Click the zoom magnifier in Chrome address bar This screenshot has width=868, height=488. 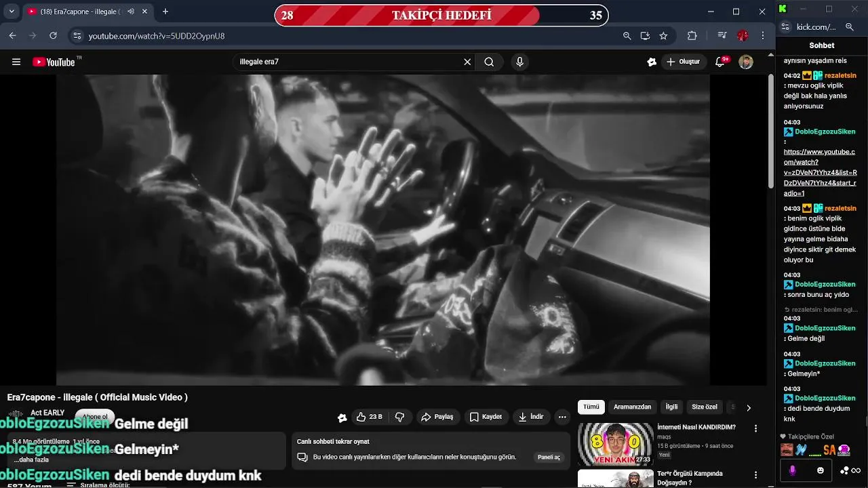tap(627, 36)
